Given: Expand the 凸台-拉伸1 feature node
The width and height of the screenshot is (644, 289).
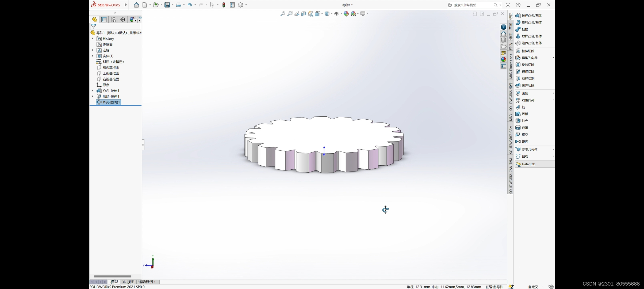Looking at the screenshot, I should (93, 91).
